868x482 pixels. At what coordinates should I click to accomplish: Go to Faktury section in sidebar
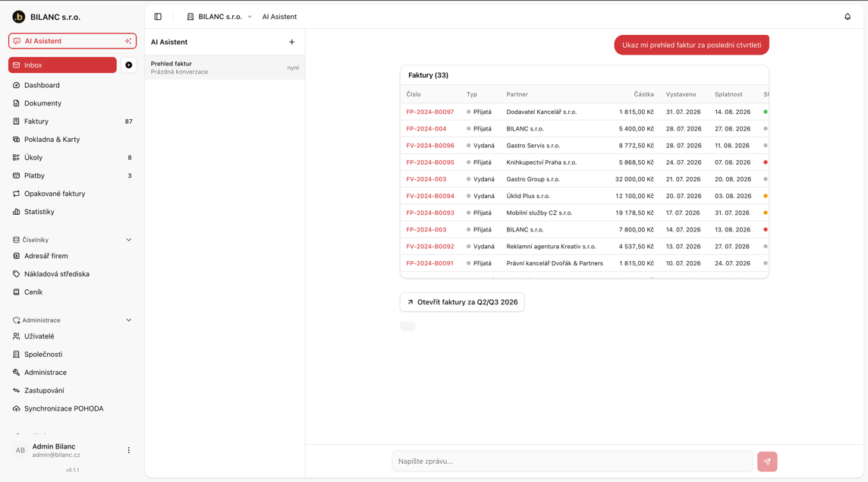(x=73, y=121)
